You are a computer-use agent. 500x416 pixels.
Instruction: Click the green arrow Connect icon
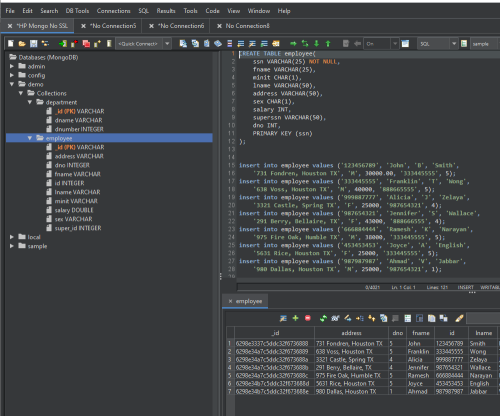(x=62, y=44)
